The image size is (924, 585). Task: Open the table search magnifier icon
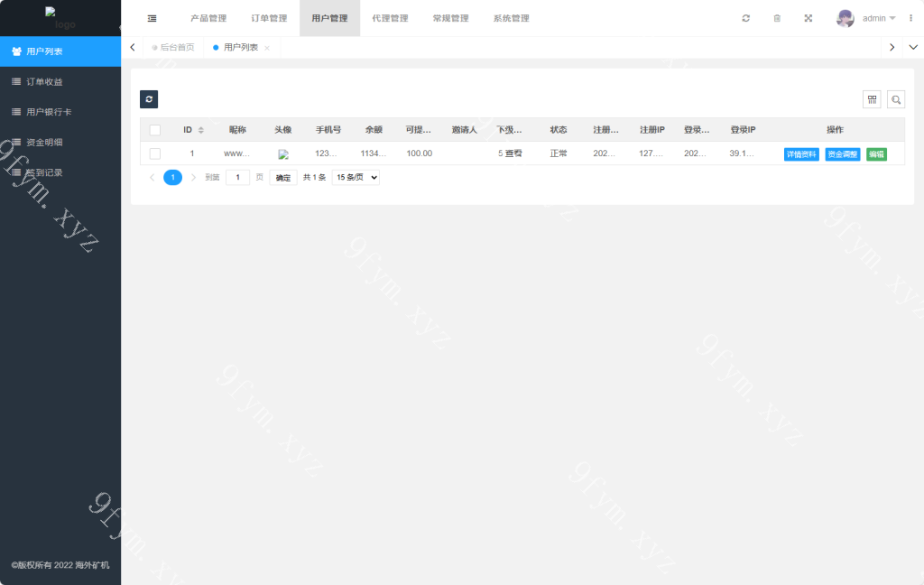point(896,99)
